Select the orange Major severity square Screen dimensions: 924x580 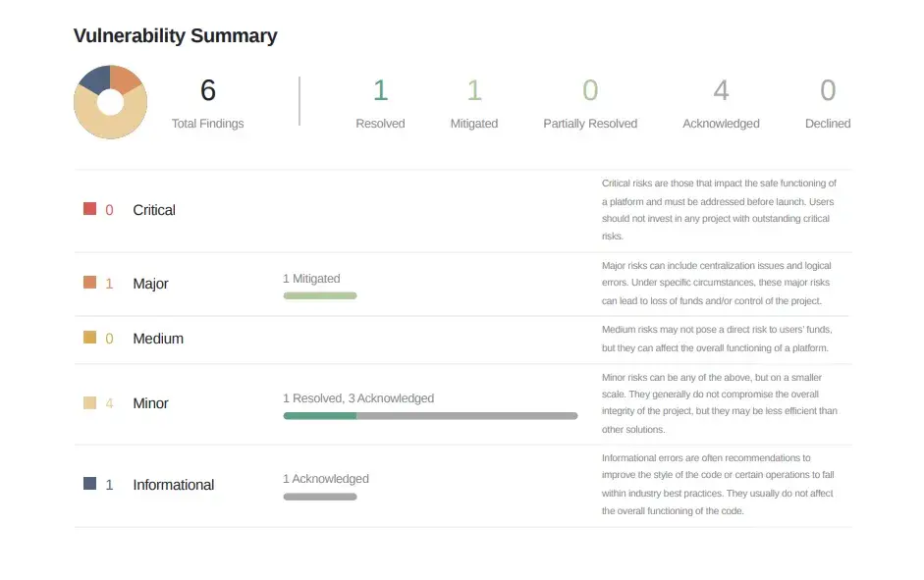pos(89,282)
